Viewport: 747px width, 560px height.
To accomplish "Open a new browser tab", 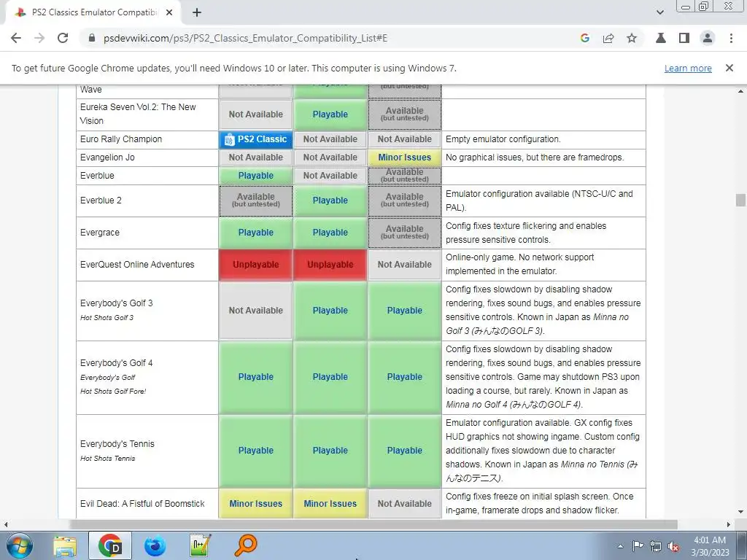I will (x=197, y=12).
